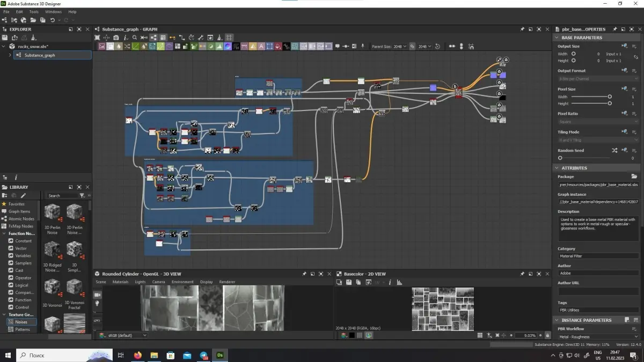
Task: Click the broom clean icon in graph toolbar
Action: coord(219,38)
